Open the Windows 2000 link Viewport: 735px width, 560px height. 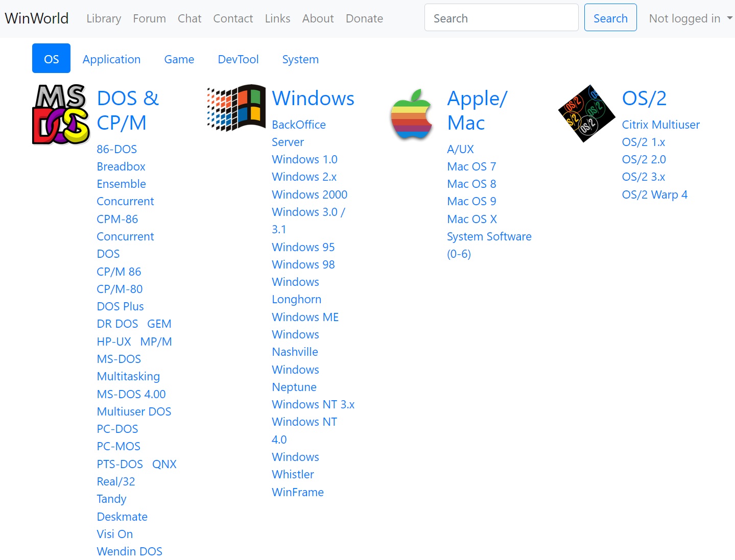[310, 194]
